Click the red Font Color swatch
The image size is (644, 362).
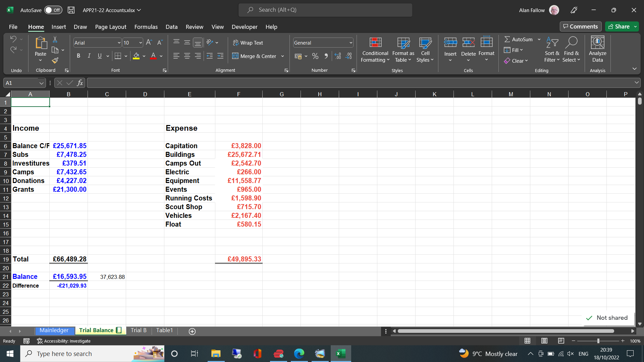point(153,56)
